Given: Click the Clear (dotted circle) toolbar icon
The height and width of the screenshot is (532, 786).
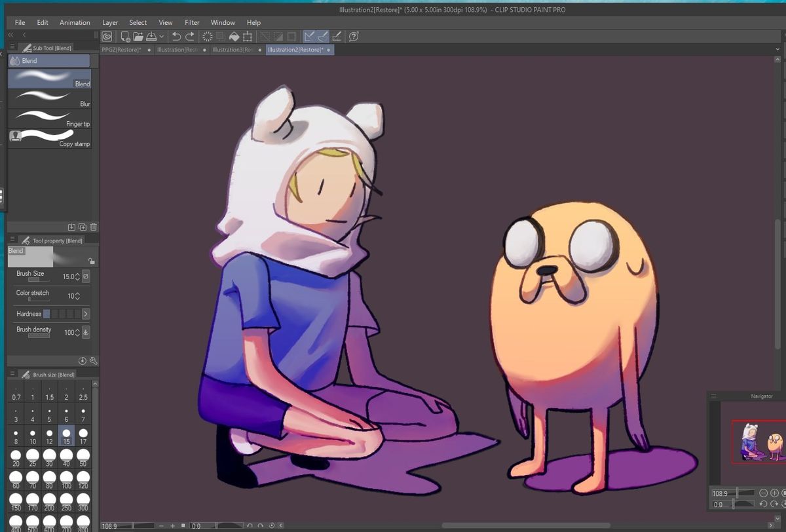Looking at the screenshot, I should [208, 37].
